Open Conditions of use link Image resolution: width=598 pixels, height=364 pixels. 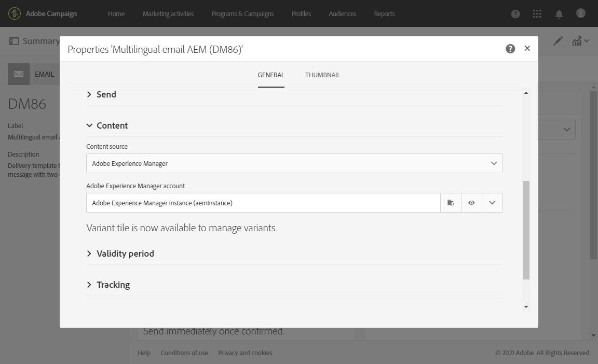pyautogui.click(x=185, y=353)
